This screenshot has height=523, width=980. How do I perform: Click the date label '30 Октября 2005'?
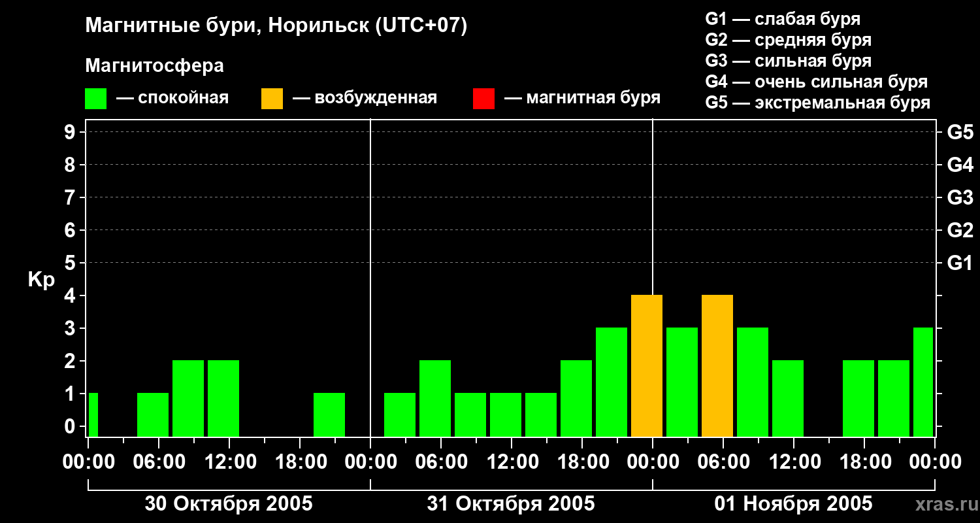[x=229, y=504]
